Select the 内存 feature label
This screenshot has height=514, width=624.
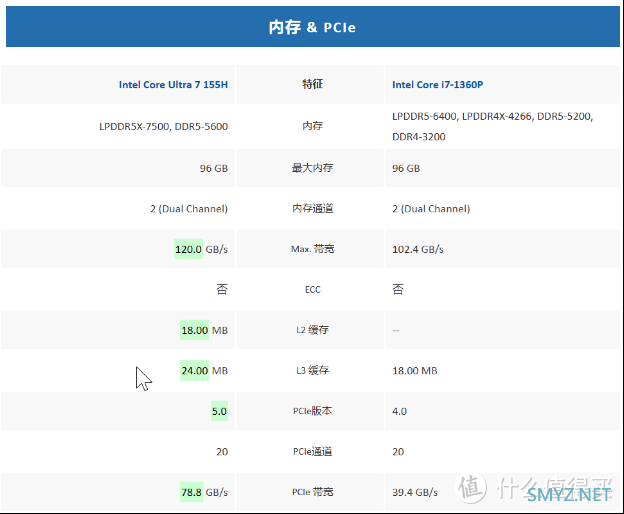pos(312,126)
